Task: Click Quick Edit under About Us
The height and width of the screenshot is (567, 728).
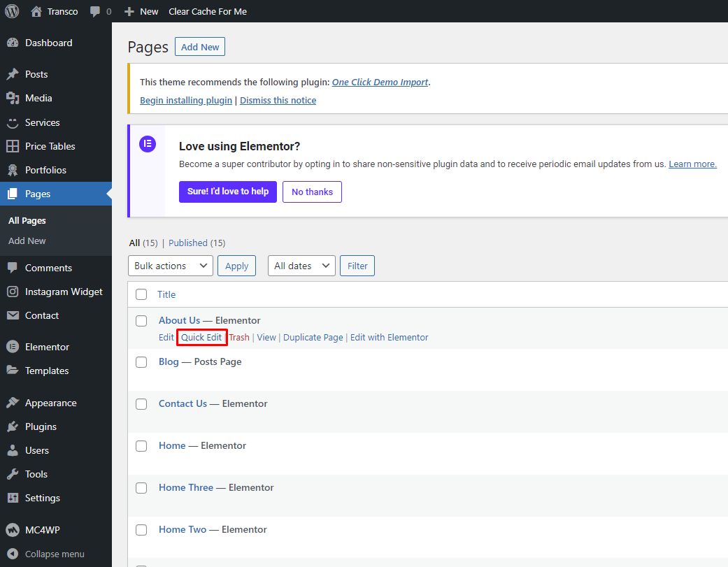Action: (x=201, y=338)
